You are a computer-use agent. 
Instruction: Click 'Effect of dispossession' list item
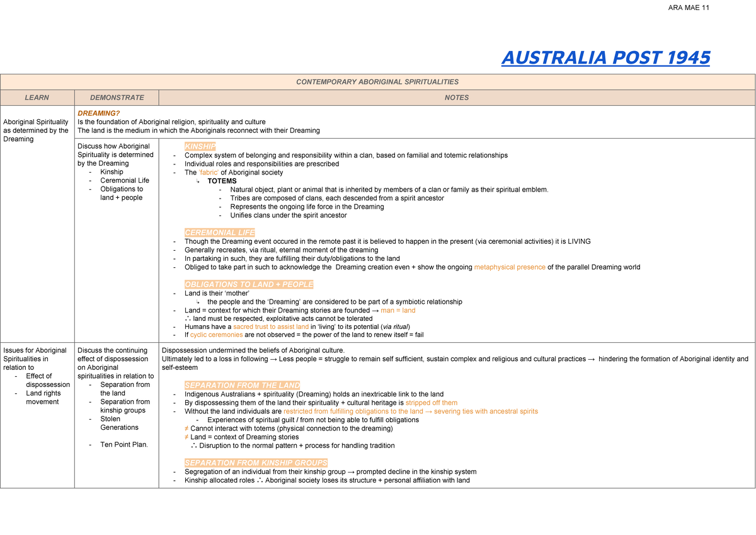[x=48, y=381]
